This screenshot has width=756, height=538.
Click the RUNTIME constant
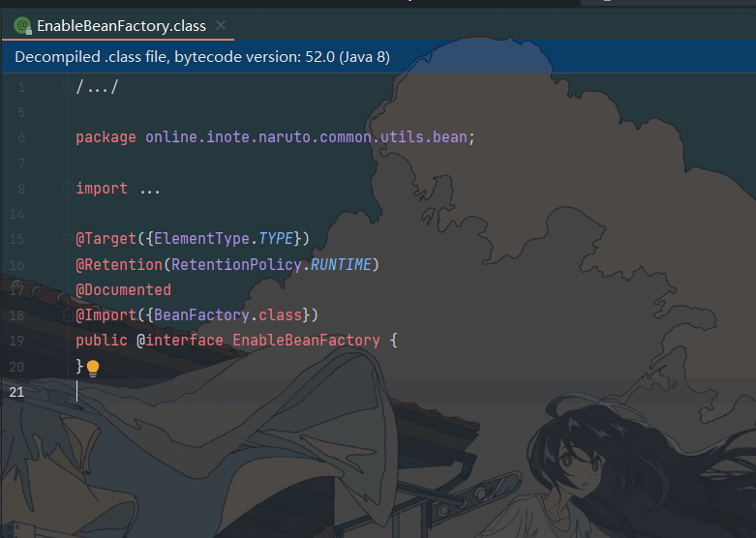(341, 265)
